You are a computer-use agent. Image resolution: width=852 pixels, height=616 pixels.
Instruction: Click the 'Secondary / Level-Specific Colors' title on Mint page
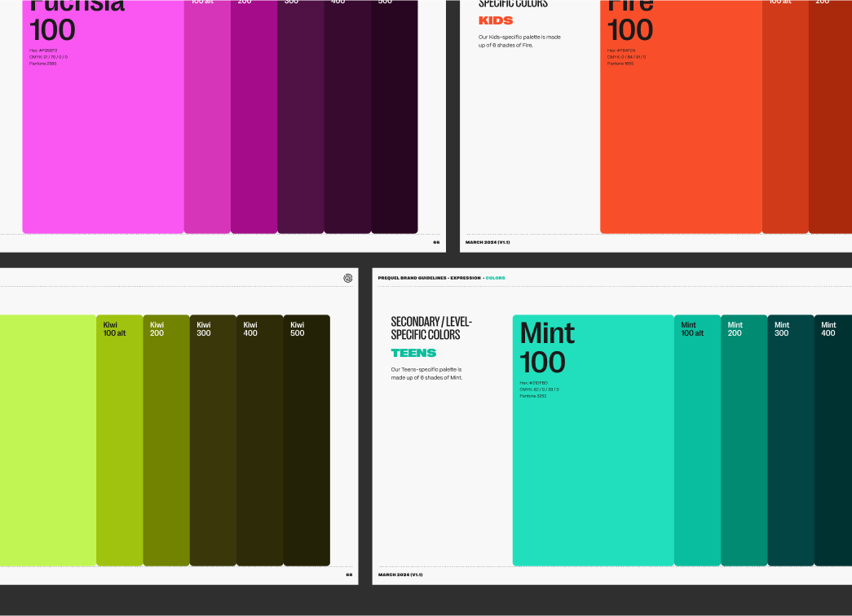click(x=431, y=328)
